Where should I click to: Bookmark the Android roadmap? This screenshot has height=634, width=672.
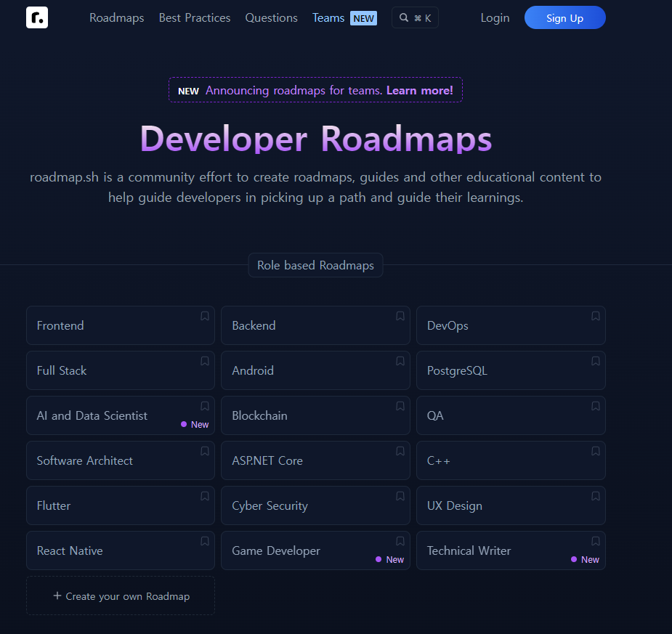(400, 361)
